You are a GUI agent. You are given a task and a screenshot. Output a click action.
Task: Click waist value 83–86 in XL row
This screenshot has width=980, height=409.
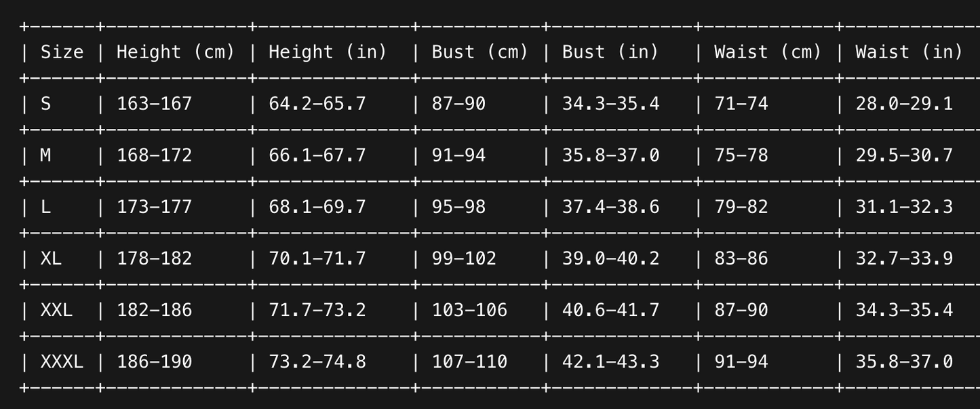click(x=741, y=258)
